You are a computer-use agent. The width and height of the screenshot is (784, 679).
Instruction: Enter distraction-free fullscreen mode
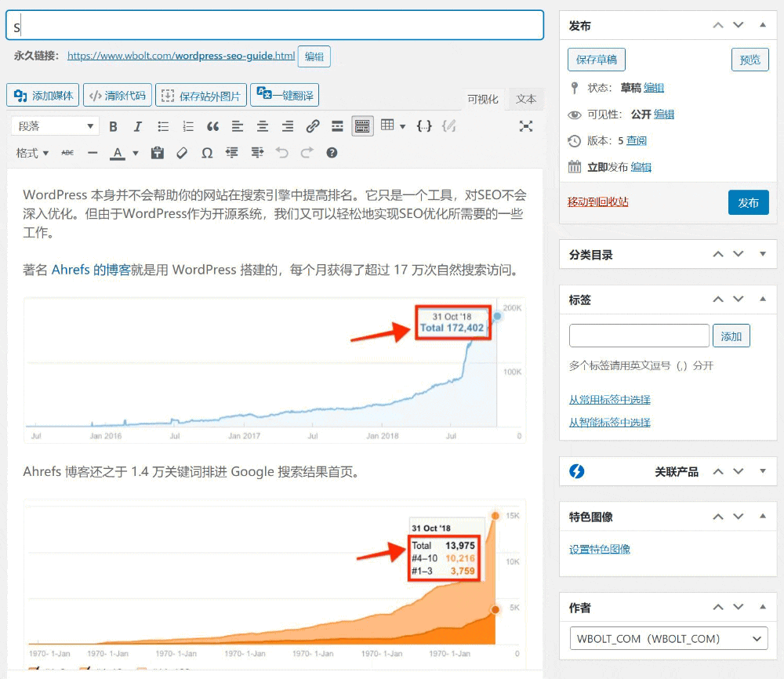coord(526,126)
